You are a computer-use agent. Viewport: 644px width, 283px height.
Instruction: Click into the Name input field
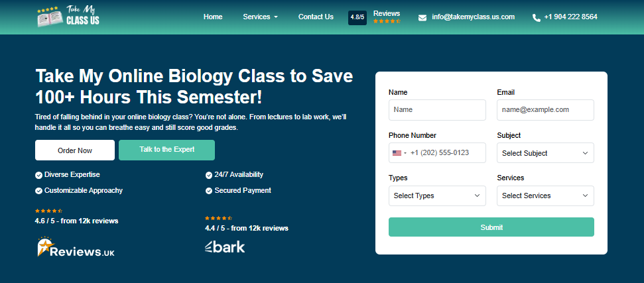pos(437,110)
